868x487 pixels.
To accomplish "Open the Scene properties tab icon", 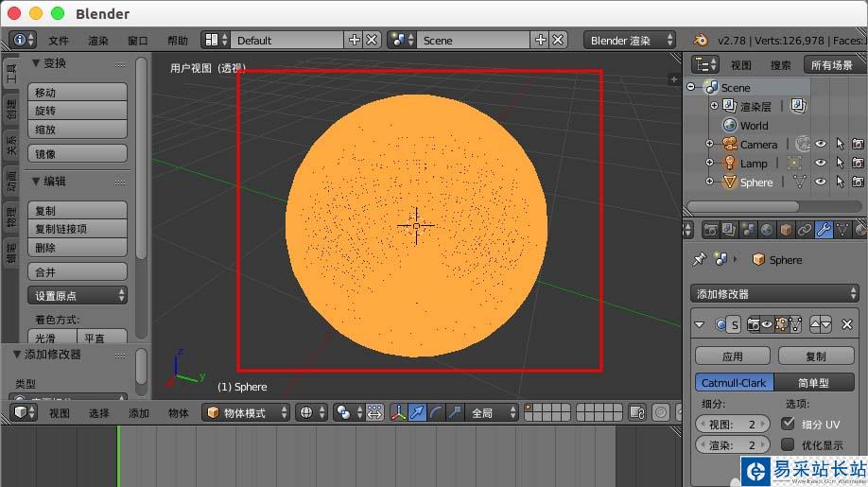I will coord(748,230).
